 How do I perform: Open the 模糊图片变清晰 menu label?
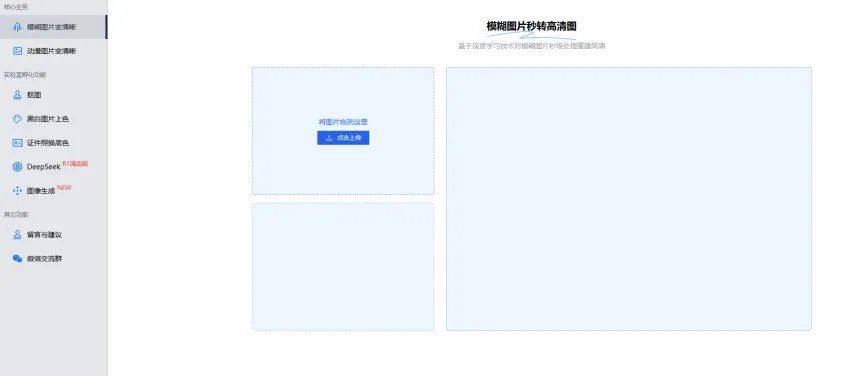52,27
